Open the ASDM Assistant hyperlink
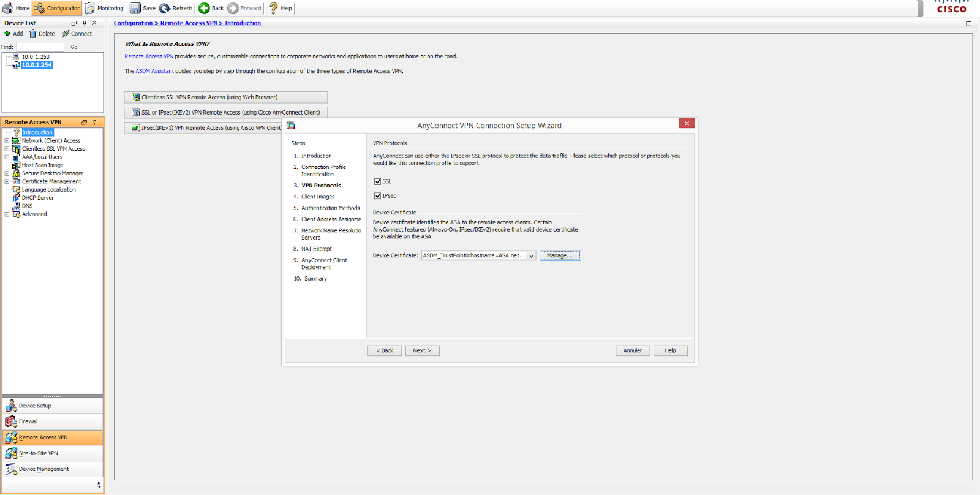The width and height of the screenshot is (980, 495). coord(154,71)
